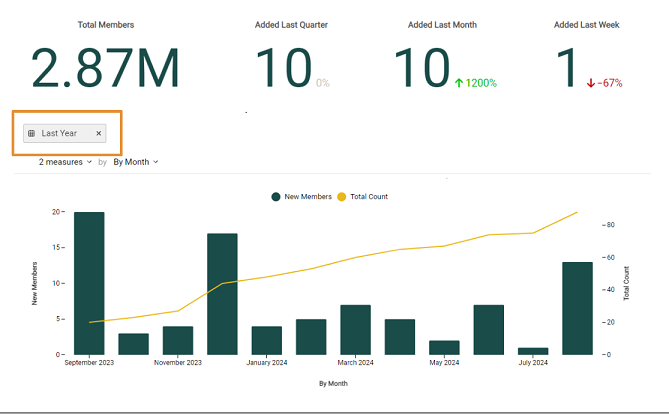
Task: Click the dark green New Members legend dot
Action: [275, 196]
